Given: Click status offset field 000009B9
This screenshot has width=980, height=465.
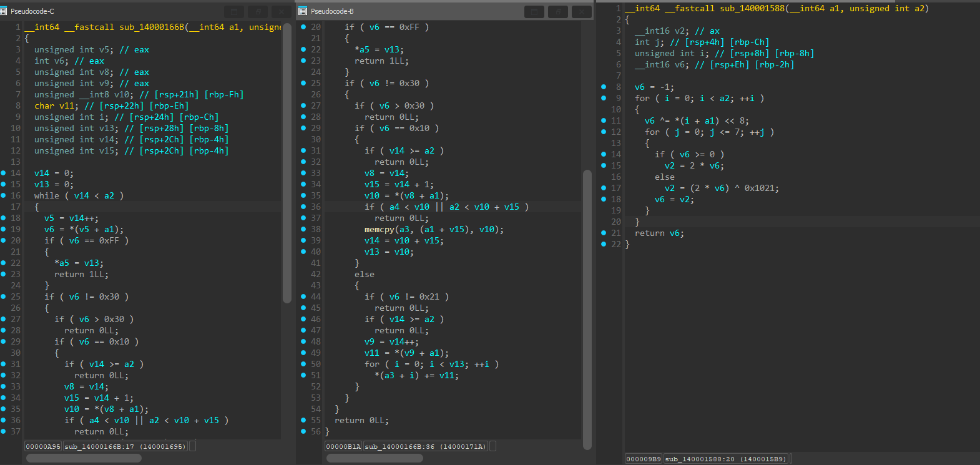Looking at the screenshot, I should [x=644, y=459].
